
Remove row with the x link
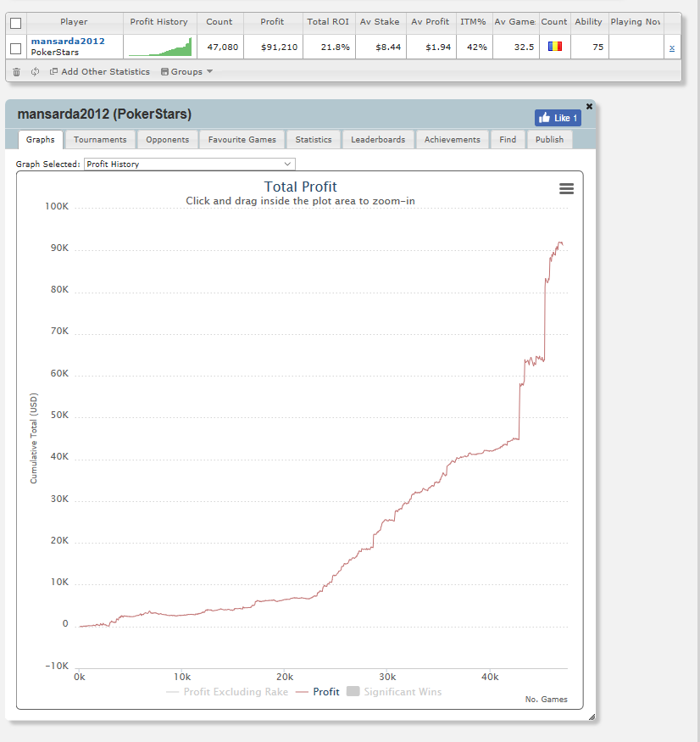[x=672, y=48]
